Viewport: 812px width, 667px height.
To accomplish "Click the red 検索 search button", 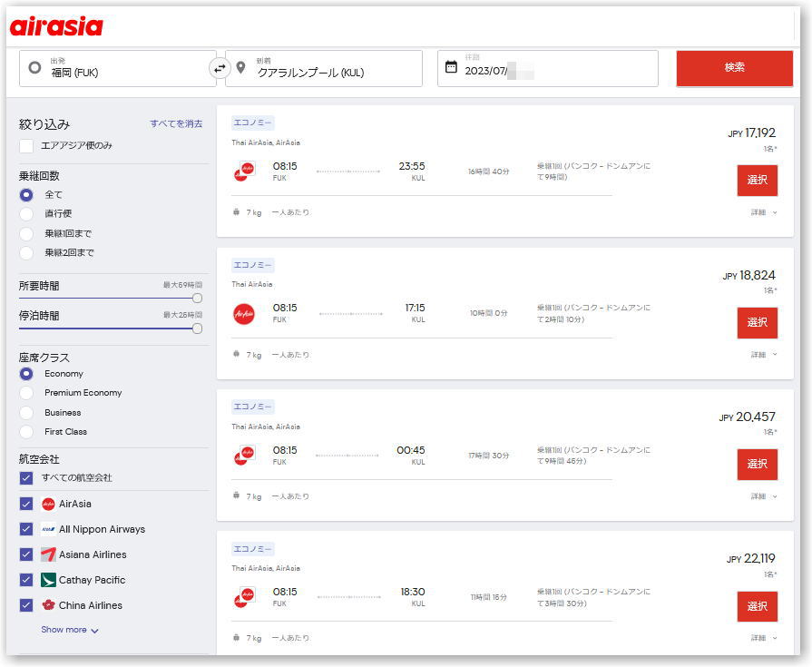I will 734,68.
